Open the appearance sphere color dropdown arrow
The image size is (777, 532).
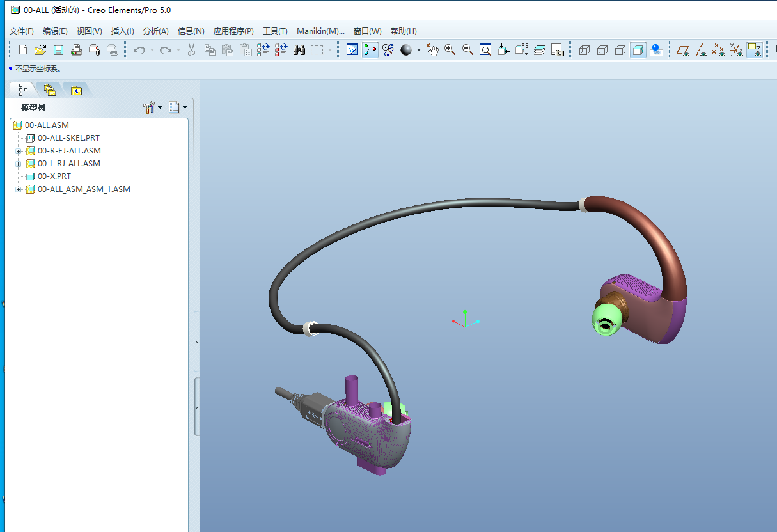pos(419,50)
